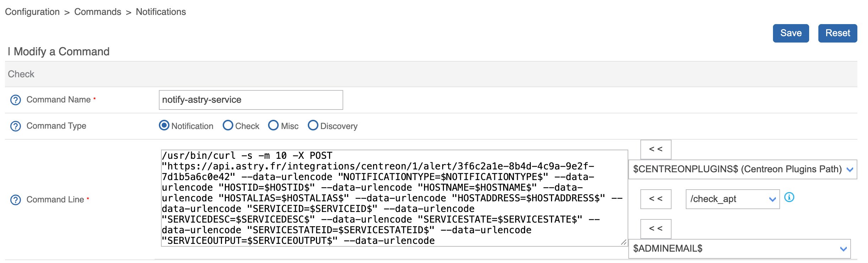Image resolution: width=868 pixels, height=263 pixels.
Task: Insert macro with << button above $ADMINEMAIL$
Action: pos(656,229)
